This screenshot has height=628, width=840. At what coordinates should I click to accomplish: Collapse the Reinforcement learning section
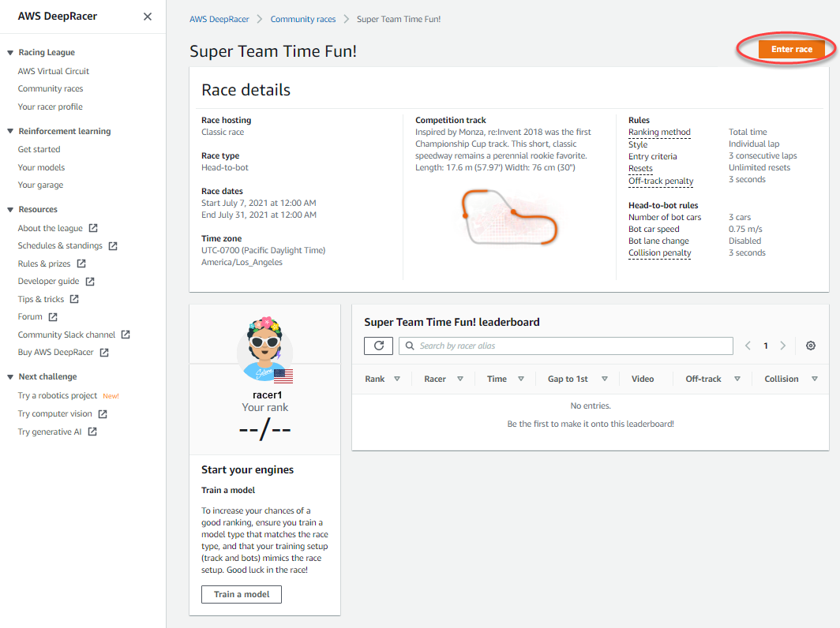click(x=10, y=132)
